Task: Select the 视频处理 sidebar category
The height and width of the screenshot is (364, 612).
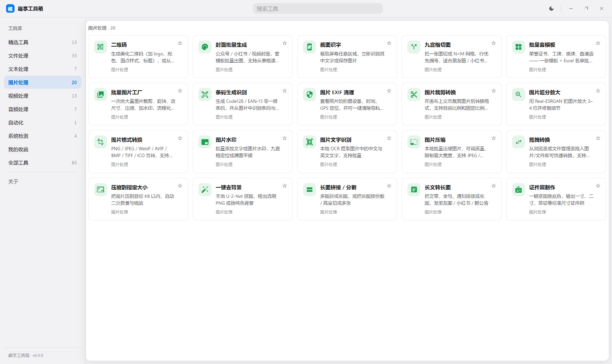Action: (42, 96)
